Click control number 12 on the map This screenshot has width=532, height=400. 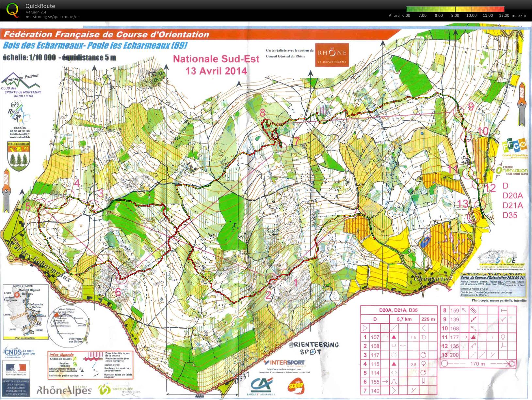(491, 188)
